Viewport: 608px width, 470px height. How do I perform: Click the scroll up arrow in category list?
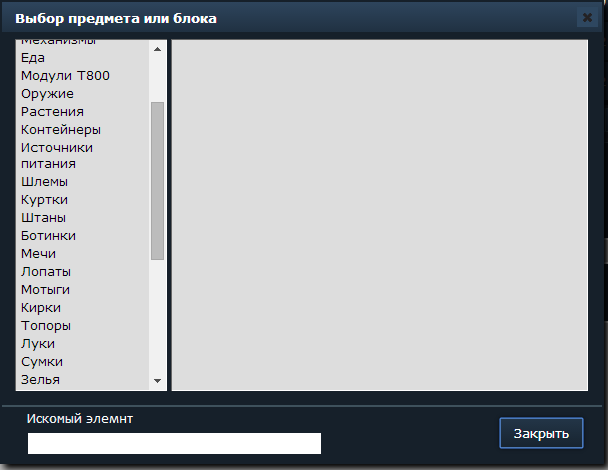tap(157, 49)
